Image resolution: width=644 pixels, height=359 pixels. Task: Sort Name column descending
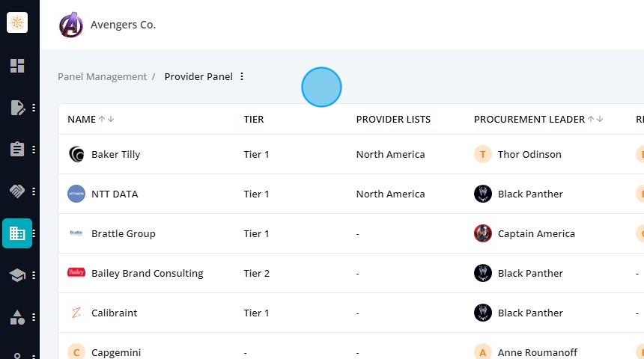click(x=111, y=119)
